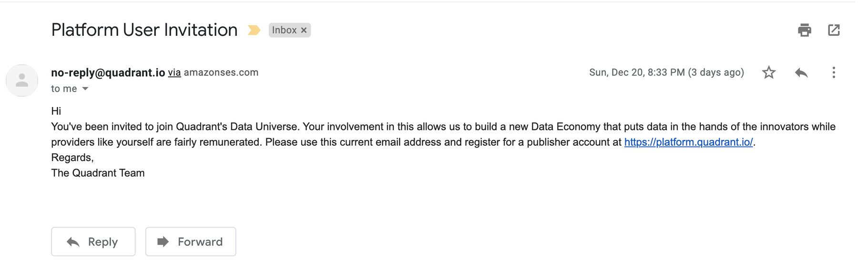The image size is (868, 266).
Task: Click the subject line "Platform User Invitation"
Action: pos(144,30)
